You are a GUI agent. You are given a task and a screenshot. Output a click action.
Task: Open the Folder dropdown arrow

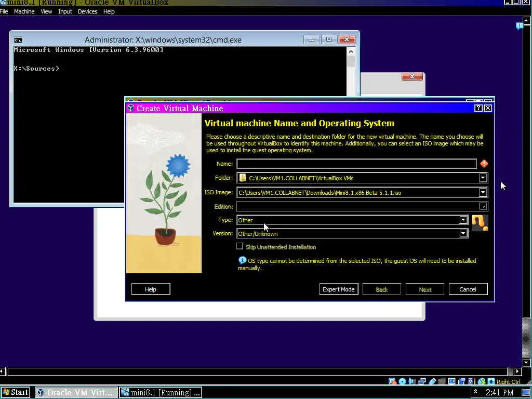tap(483, 178)
